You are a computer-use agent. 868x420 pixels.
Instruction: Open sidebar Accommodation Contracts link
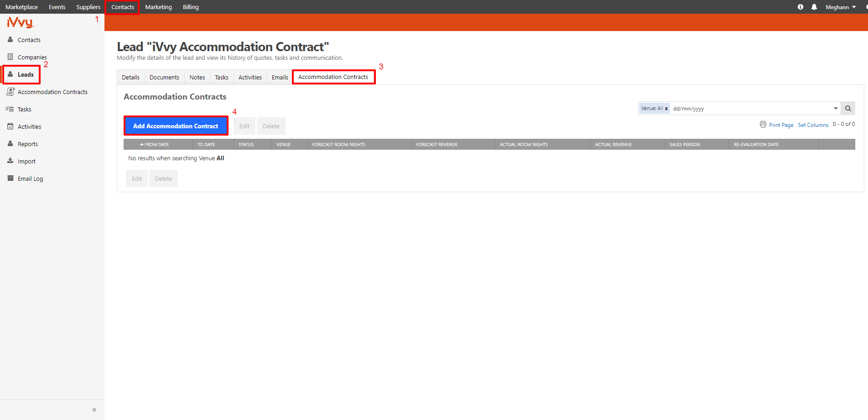tap(52, 92)
